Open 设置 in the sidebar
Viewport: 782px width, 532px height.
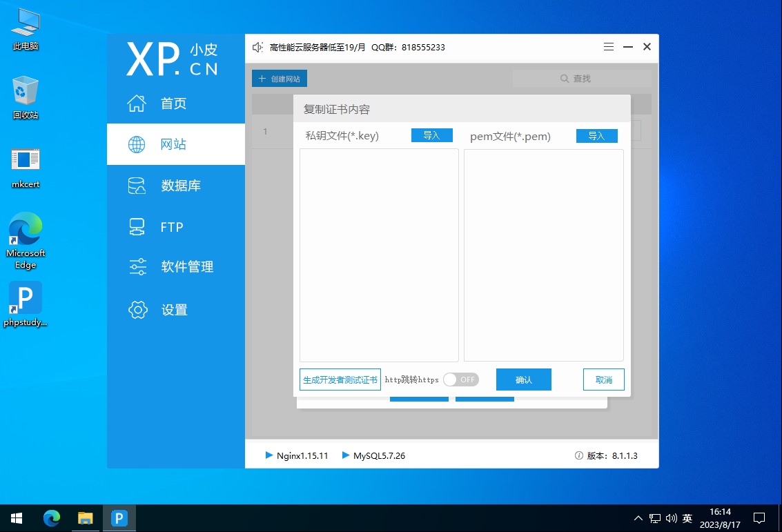tap(174, 310)
